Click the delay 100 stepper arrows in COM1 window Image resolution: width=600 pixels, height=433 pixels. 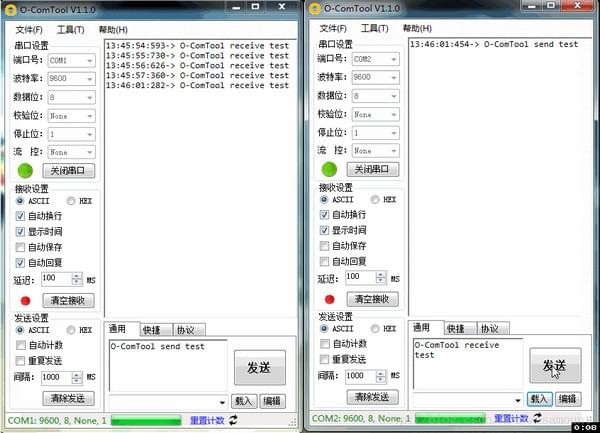(77, 278)
